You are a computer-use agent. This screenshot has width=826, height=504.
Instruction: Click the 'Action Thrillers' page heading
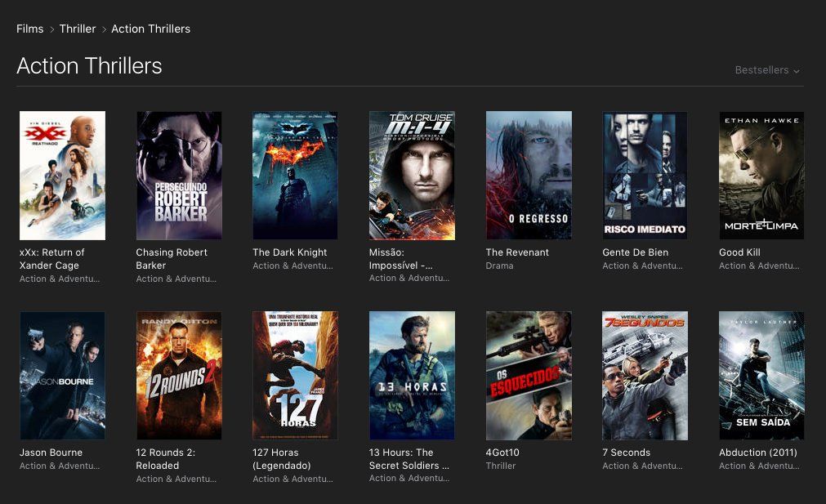point(89,66)
